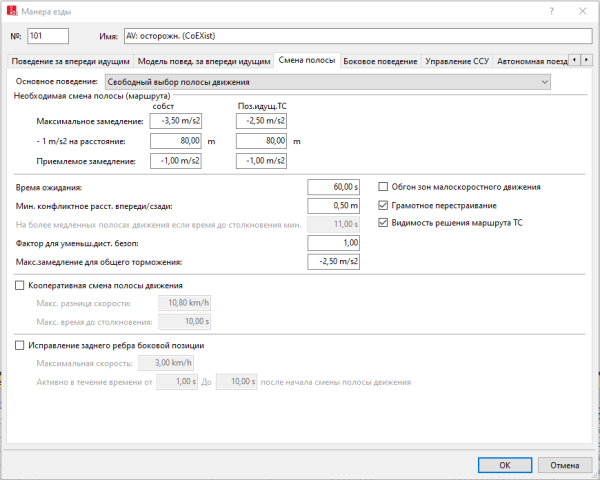Screen dimensions: 600x480
Task: Click the help question mark in title bar
Action: (x=549, y=10)
